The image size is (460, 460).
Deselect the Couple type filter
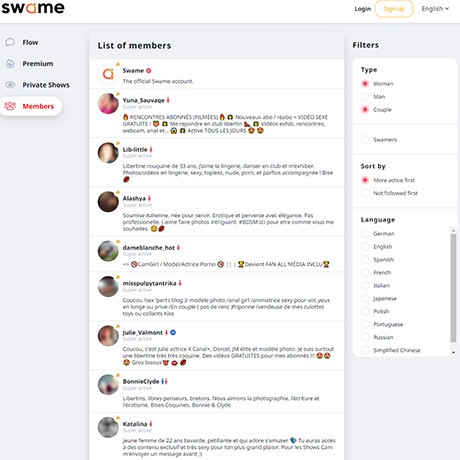365,110
